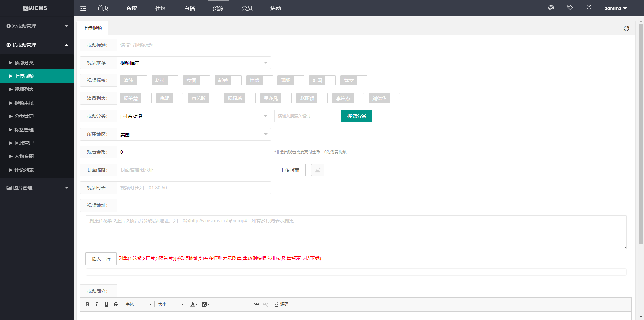Check actor 唐艺昕 in actor list

tap(204, 98)
